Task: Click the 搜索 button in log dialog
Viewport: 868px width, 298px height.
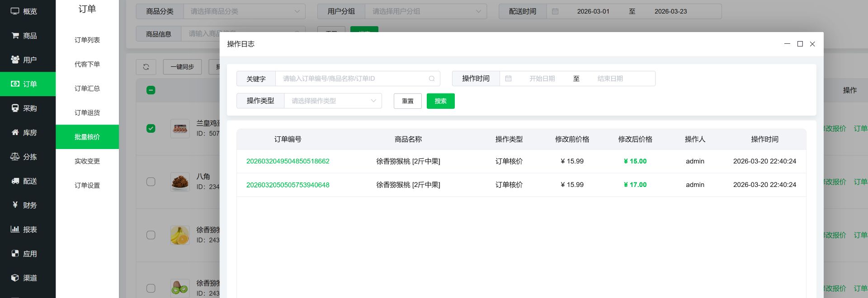Action: pos(441,101)
